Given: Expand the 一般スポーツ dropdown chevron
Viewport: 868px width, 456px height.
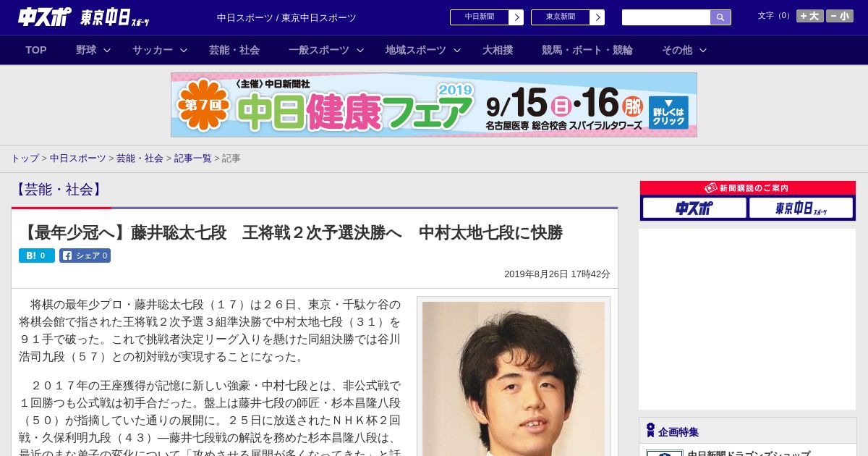Looking at the screenshot, I should click(x=360, y=50).
